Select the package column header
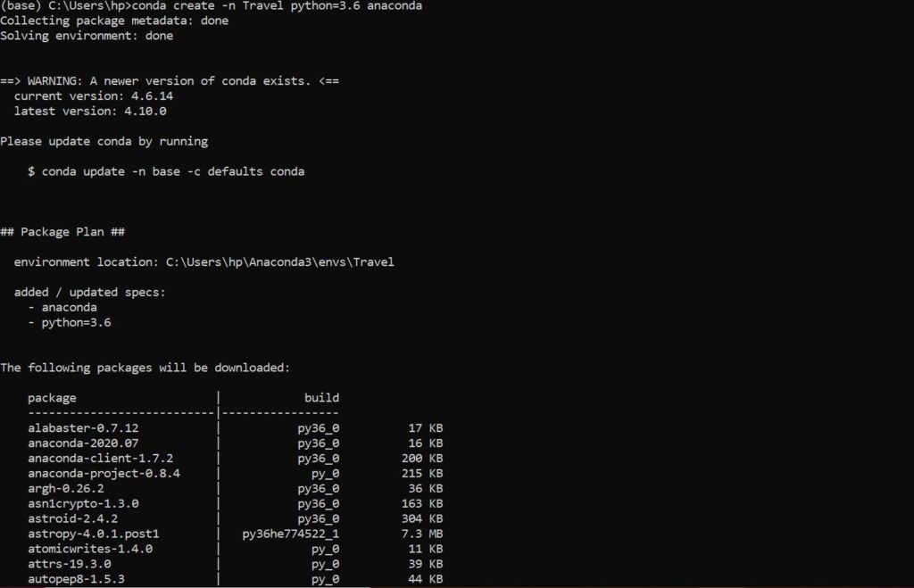The width and height of the screenshot is (914, 588). 52,397
